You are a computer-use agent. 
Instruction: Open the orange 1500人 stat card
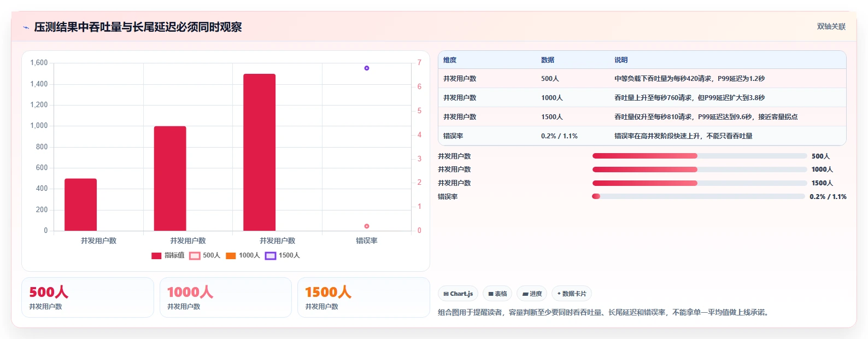tap(363, 297)
